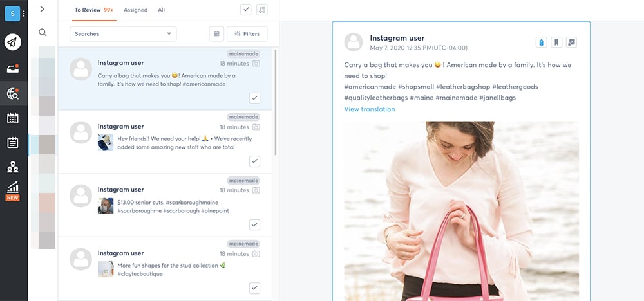Open the analytics chart icon marked NEW
This screenshot has height=301, width=644.
13,190
